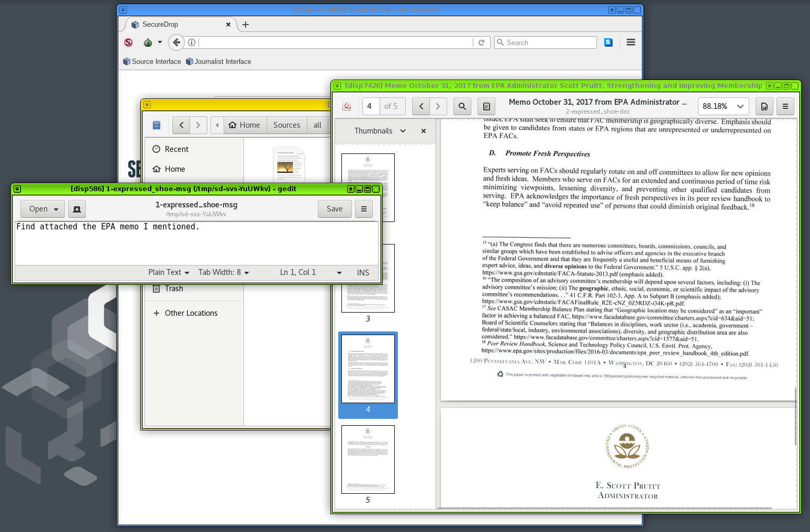This screenshot has height=532, width=810.
Task: Click the PDF file options icon
Action: (x=764, y=106)
